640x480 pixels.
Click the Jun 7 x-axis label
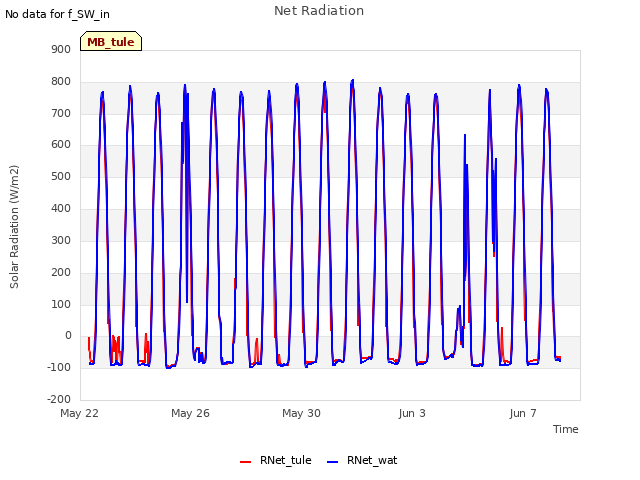pyautogui.click(x=523, y=413)
